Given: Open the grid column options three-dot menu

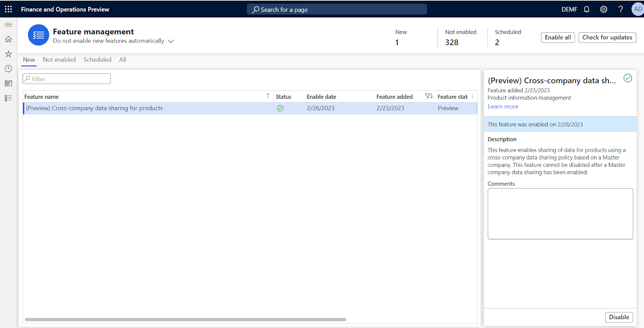Looking at the screenshot, I should click(473, 97).
